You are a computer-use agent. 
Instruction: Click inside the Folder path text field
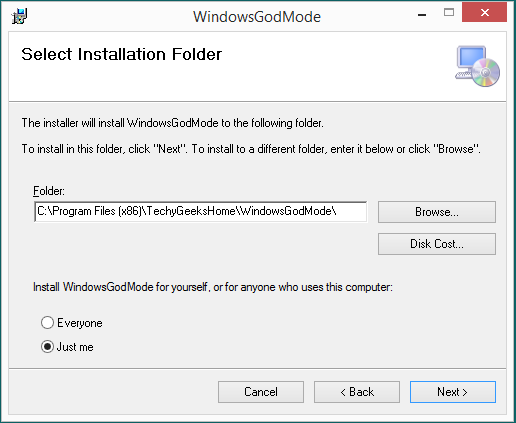(x=200, y=212)
